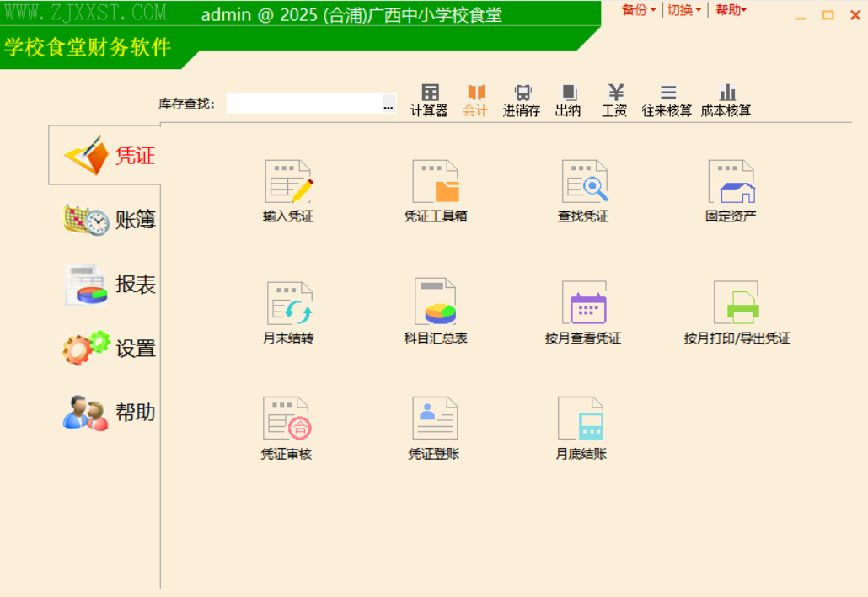View the 科目汇总表 account summary
868x597 pixels.
tap(435, 307)
